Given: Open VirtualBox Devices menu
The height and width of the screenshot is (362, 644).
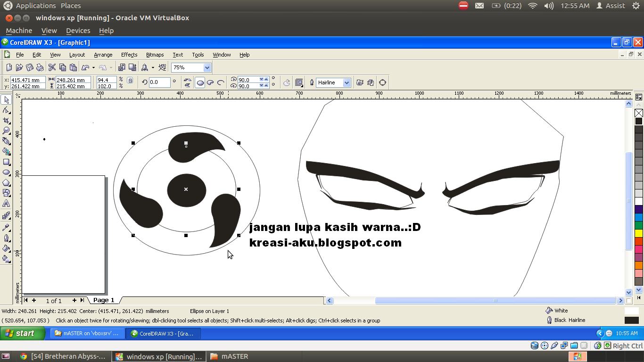Looking at the screenshot, I should pyautogui.click(x=78, y=31).
